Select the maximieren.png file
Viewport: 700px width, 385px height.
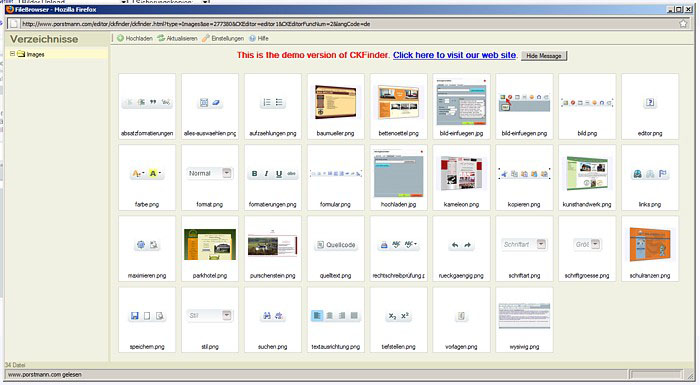(x=147, y=249)
